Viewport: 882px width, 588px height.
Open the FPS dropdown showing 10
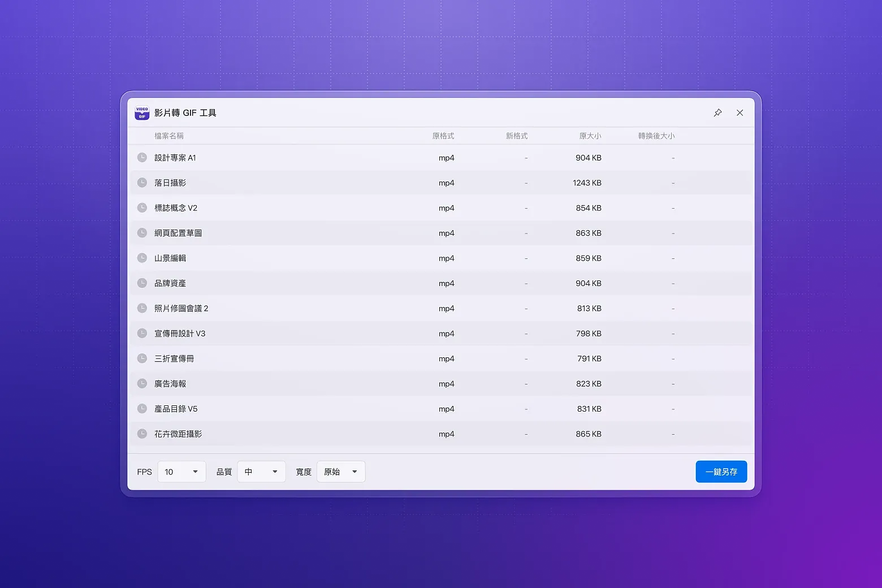tap(181, 472)
